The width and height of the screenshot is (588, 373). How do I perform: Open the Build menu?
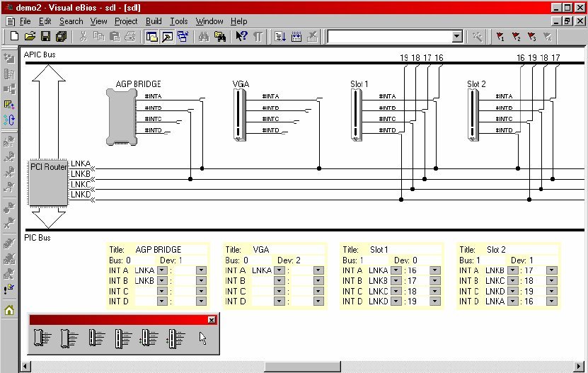tap(154, 21)
